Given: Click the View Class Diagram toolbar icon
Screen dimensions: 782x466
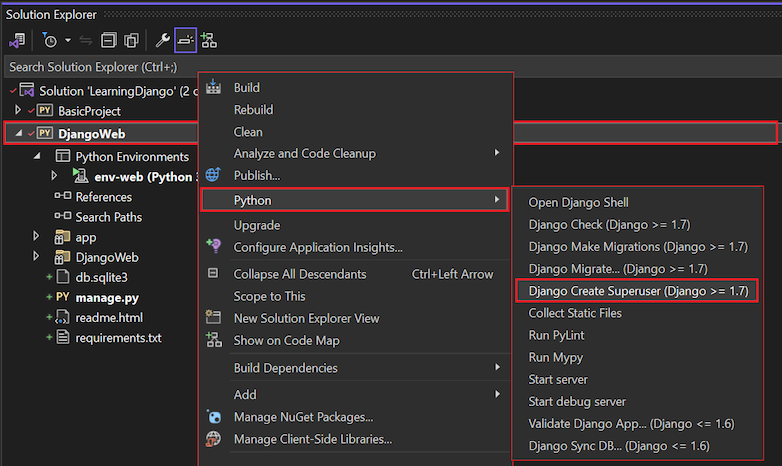Looking at the screenshot, I should pos(209,40).
